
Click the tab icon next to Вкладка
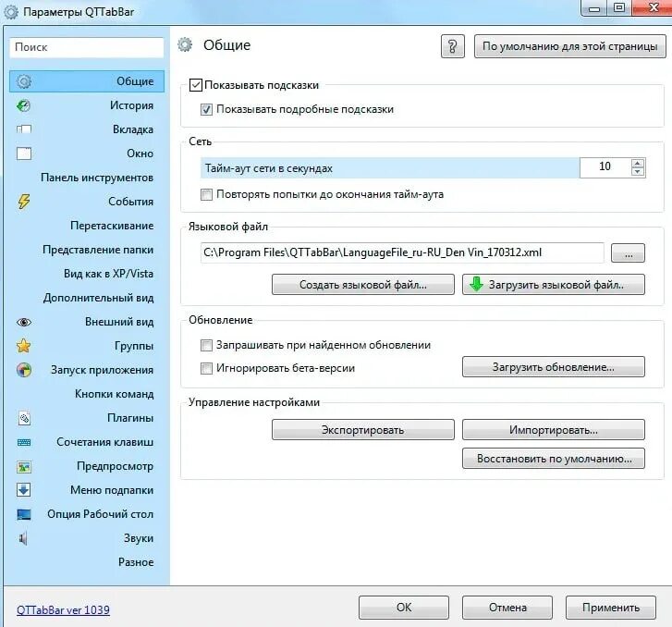pyautogui.click(x=24, y=129)
